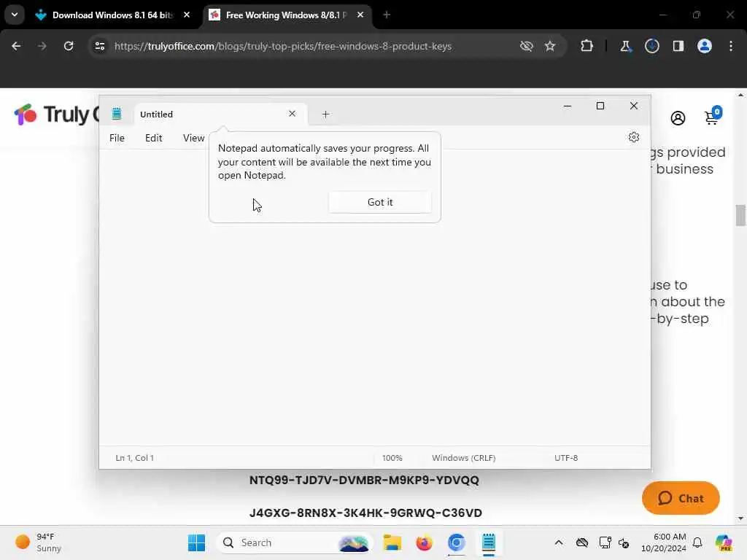Open the clock showing 6:00 AM
The width and height of the screenshot is (747, 560).
pos(664,542)
